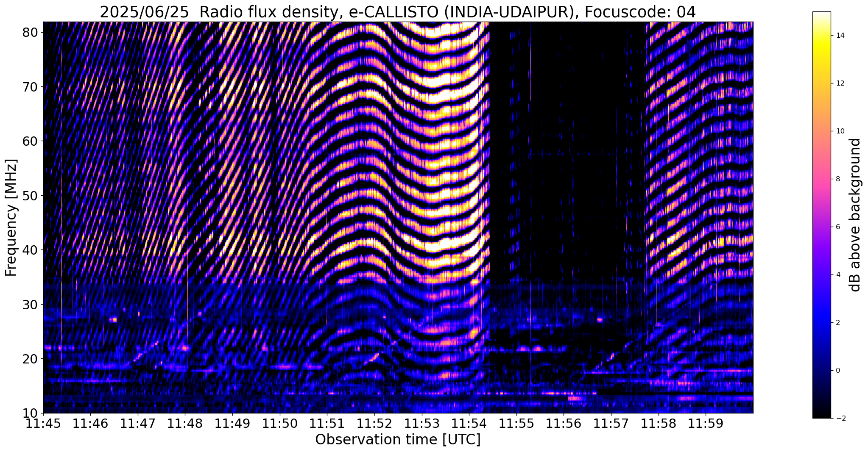Click the colorbar tick value 4
Image resolution: width=868 pixels, height=452 pixels.
tap(837, 275)
